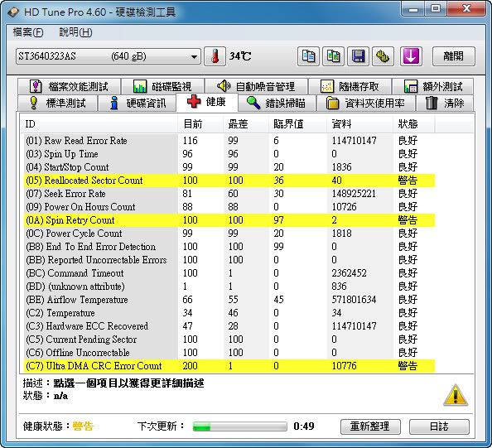Click data value 571801634 for Airflow Temperature
This screenshot has width=492, height=448.
354,300
